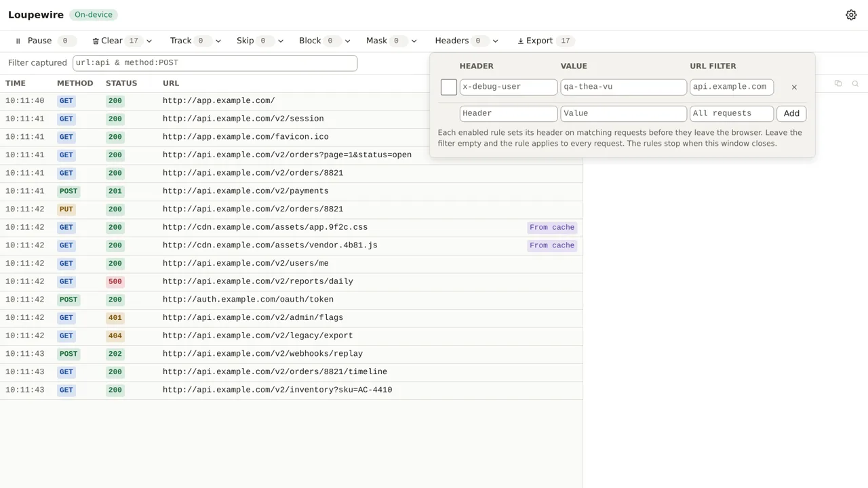Open the settings gear
This screenshot has height=488, width=868.
click(x=851, y=15)
